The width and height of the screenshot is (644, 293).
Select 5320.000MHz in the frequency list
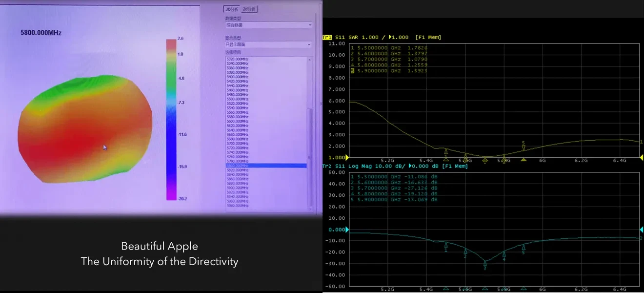tap(238, 59)
